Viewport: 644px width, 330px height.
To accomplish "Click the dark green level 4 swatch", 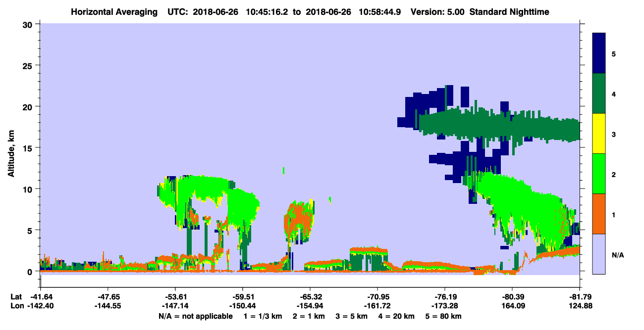I will 599,94.
